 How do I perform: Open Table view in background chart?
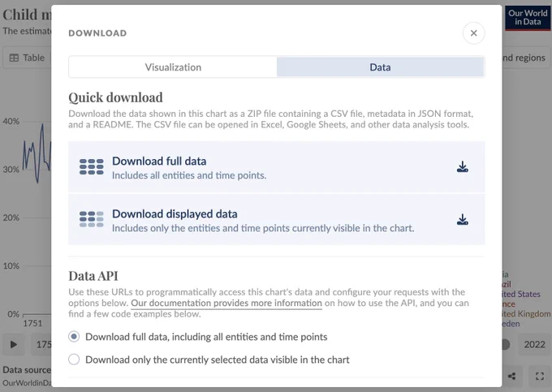[x=27, y=58]
